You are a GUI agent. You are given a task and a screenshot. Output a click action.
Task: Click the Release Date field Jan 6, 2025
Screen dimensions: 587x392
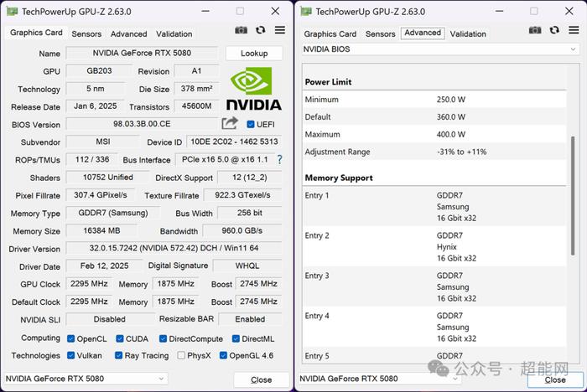point(95,106)
